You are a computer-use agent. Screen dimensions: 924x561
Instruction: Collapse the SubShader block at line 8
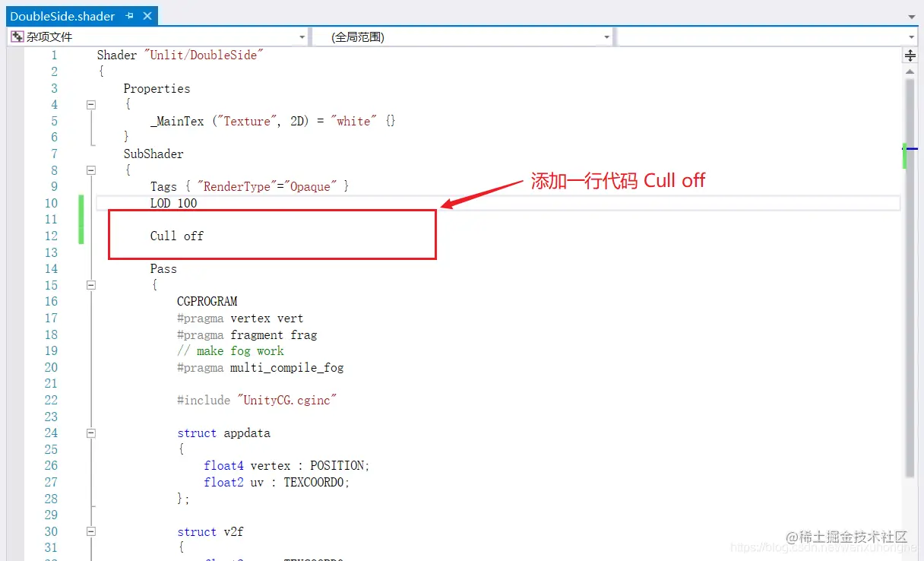pos(91,170)
